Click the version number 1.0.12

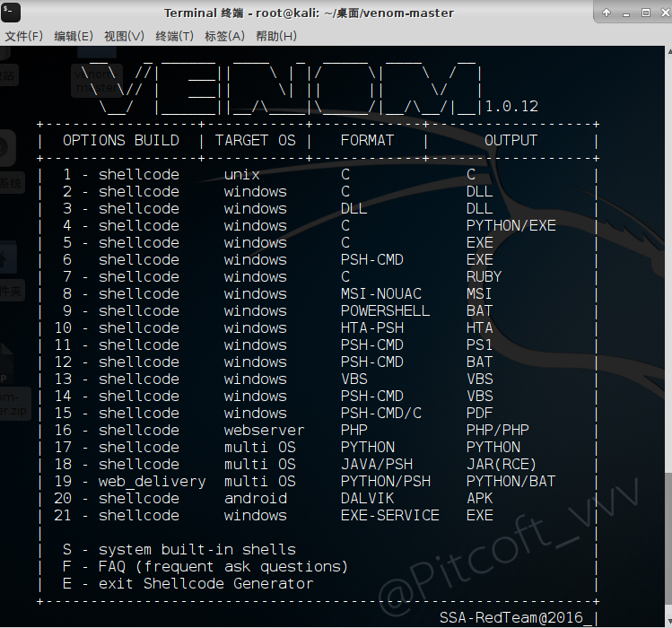pyautogui.click(x=511, y=106)
